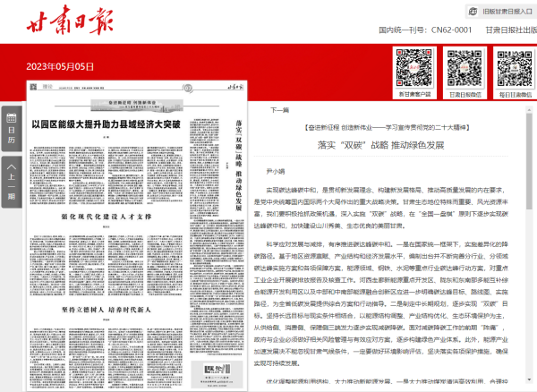Go to previous issue via 上一期 button
The image size is (537, 392).
click(12, 182)
